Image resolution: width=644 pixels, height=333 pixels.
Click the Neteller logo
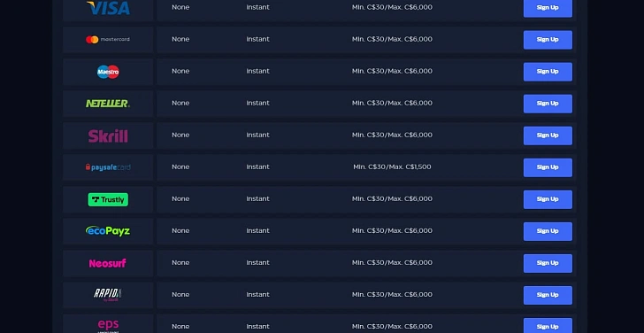tap(108, 104)
